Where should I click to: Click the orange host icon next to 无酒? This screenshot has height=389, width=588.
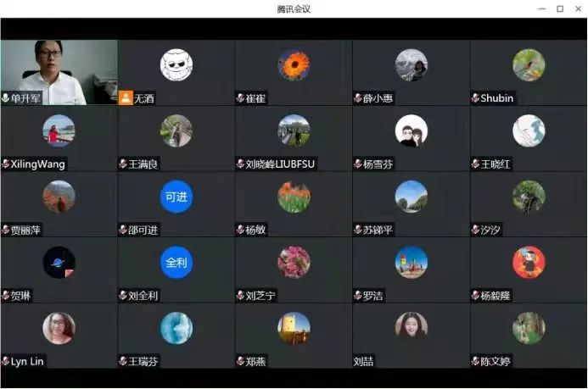[126, 98]
